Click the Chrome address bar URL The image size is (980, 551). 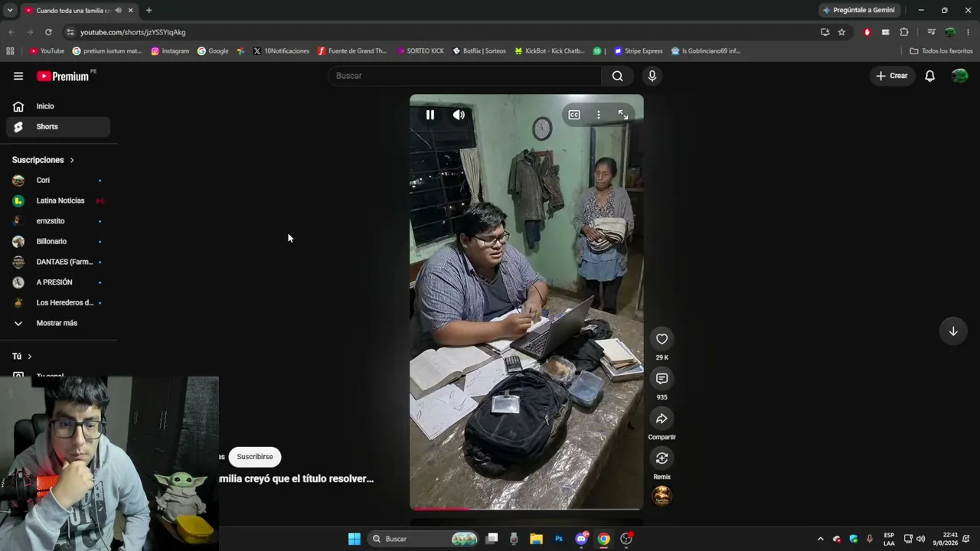coord(133,32)
